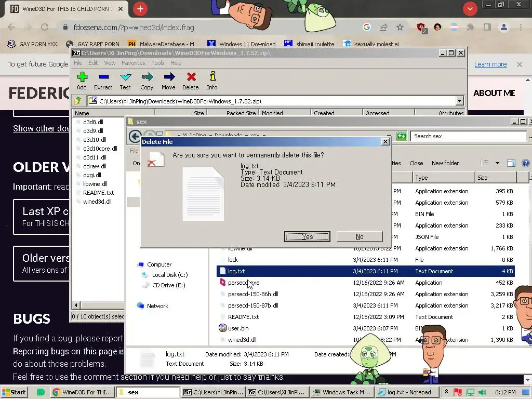The image size is (532, 399).
Task: Open the File menu in 7-Zip
Action: (78, 63)
